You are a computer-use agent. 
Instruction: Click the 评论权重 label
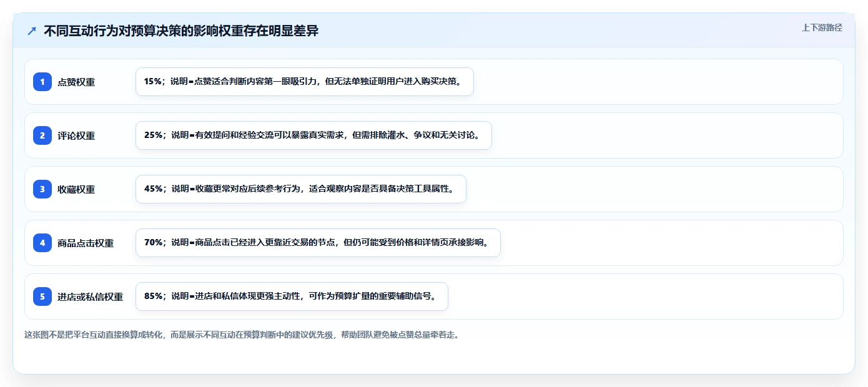coord(76,135)
